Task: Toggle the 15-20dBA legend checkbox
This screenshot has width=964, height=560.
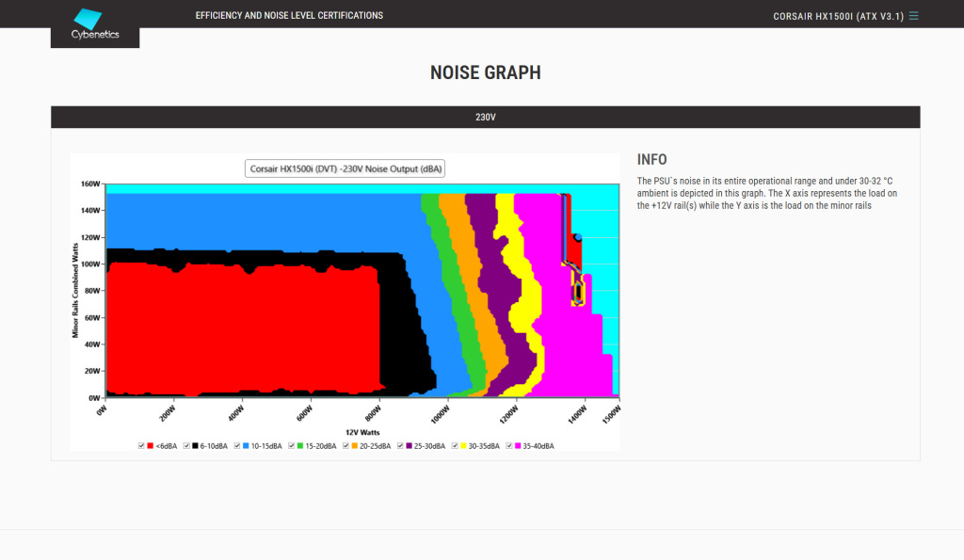Action: tap(291, 445)
